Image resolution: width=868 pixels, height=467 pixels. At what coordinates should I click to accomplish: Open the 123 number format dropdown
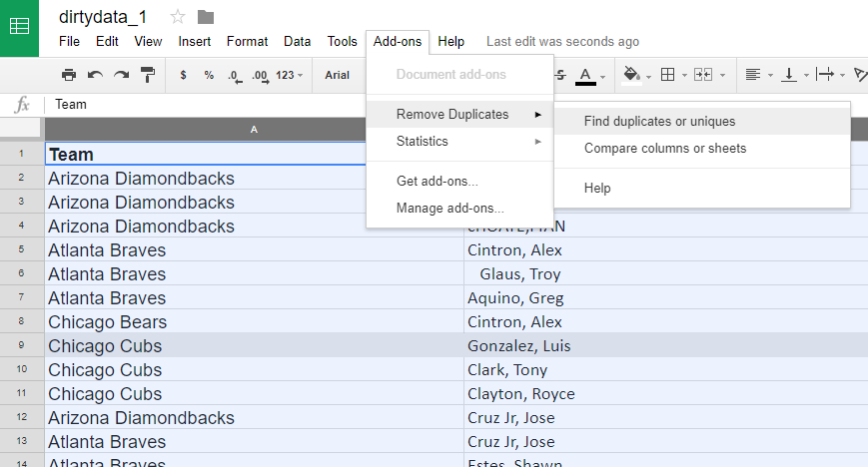click(x=290, y=75)
